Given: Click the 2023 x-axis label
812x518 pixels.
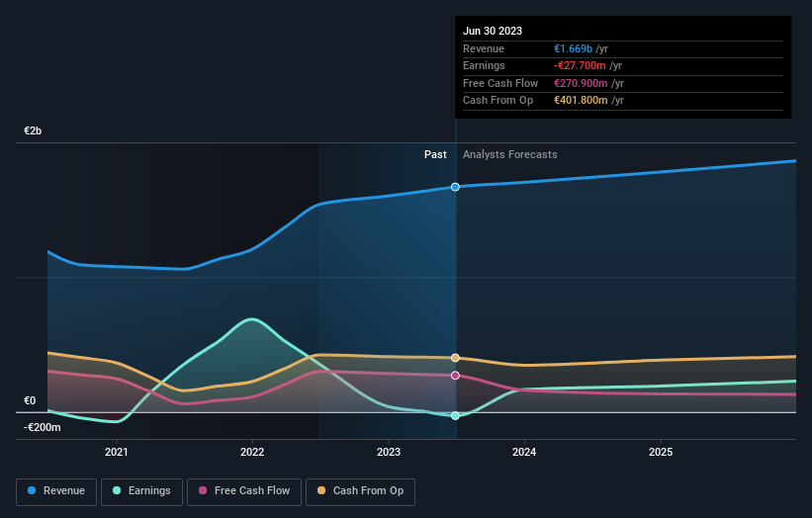Looking at the screenshot, I should [x=389, y=452].
